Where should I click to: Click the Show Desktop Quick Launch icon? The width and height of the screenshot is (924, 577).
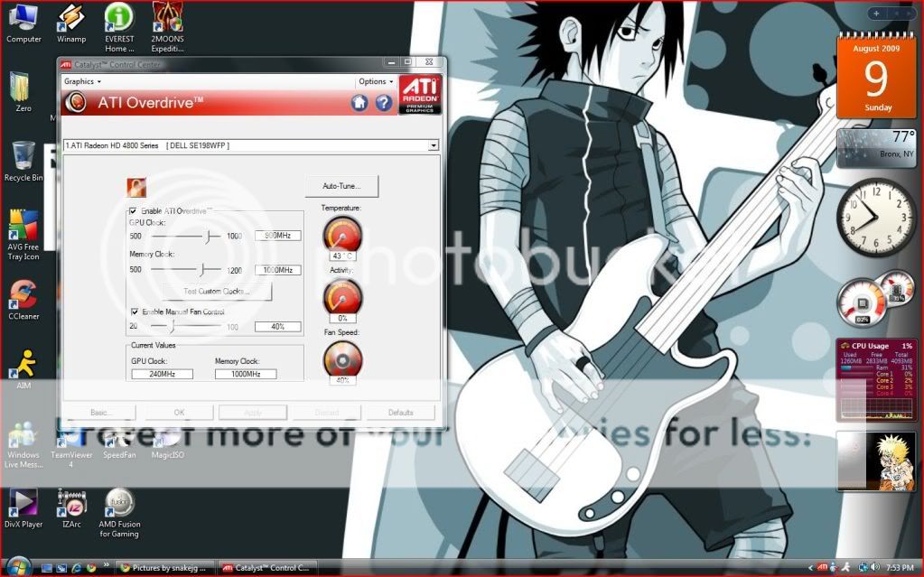[47, 568]
